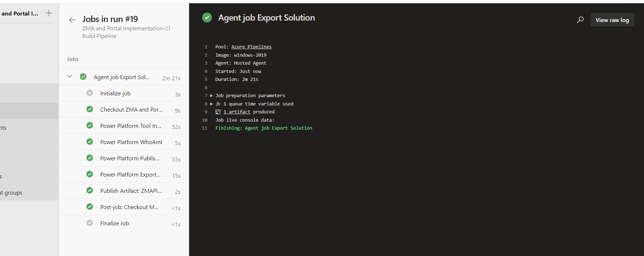
Task: Click the back arrow beside Jobs in run #19
Action: click(72, 20)
